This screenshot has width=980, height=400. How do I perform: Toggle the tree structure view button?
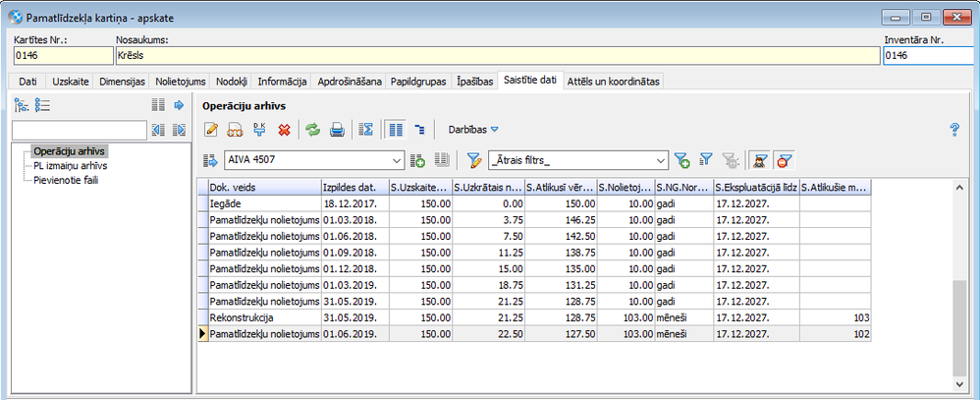(x=419, y=130)
